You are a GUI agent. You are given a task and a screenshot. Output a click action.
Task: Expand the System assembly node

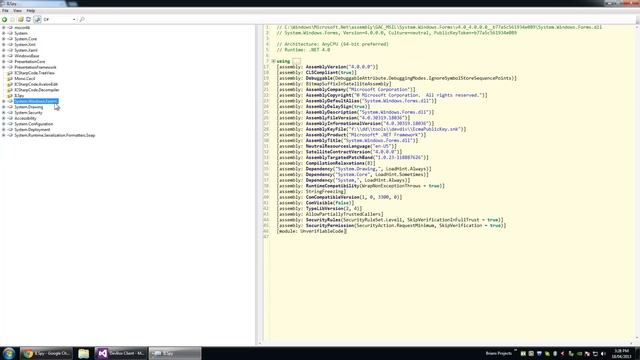tap(4, 33)
